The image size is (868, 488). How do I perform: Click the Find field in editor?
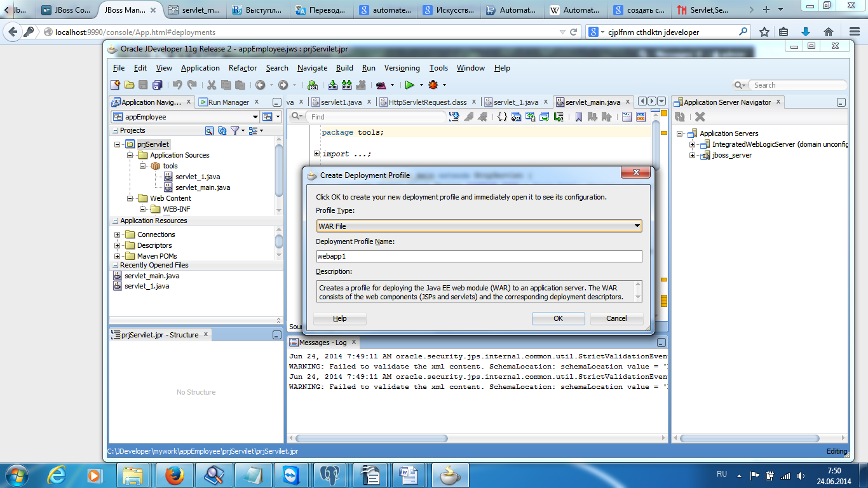click(x=377, y=117)
